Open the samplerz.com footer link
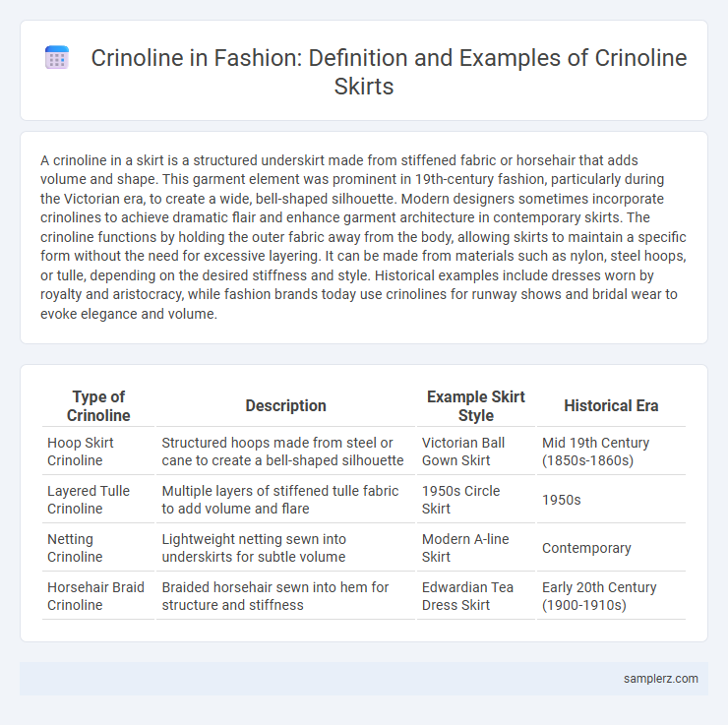 [660, 678]
